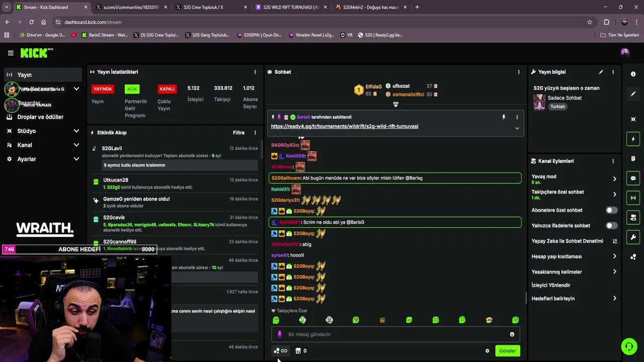The height and width of the screenshot is (362, 644).
Task: Open the profile avatar at the top right of Kick
Action: pos(625,52)
